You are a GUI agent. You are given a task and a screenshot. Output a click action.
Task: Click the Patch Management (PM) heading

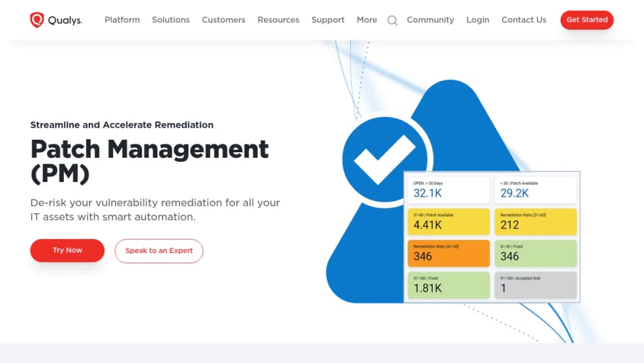pos(150,161)
